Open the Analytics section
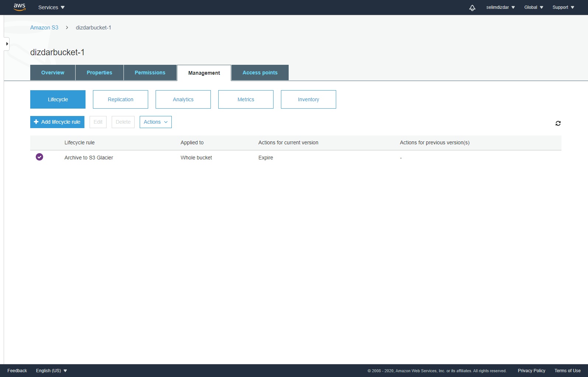This screenshot has width=588, height=377. click(183, 99)
